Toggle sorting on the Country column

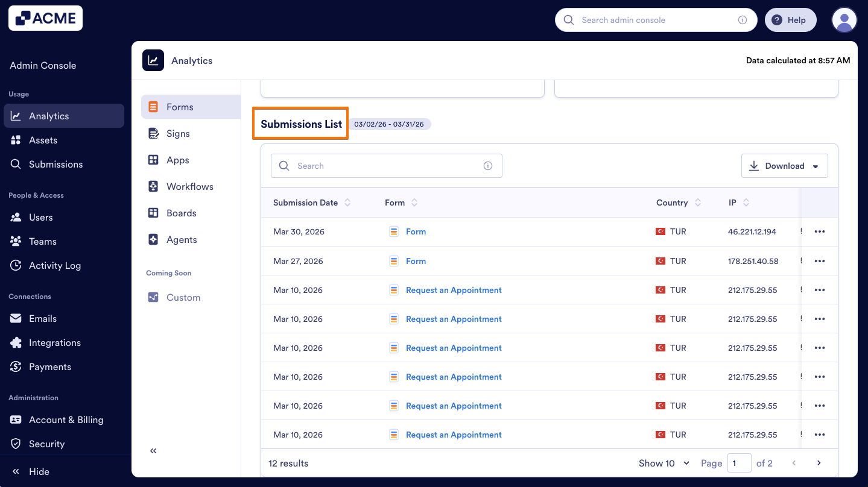click(699, 203)
